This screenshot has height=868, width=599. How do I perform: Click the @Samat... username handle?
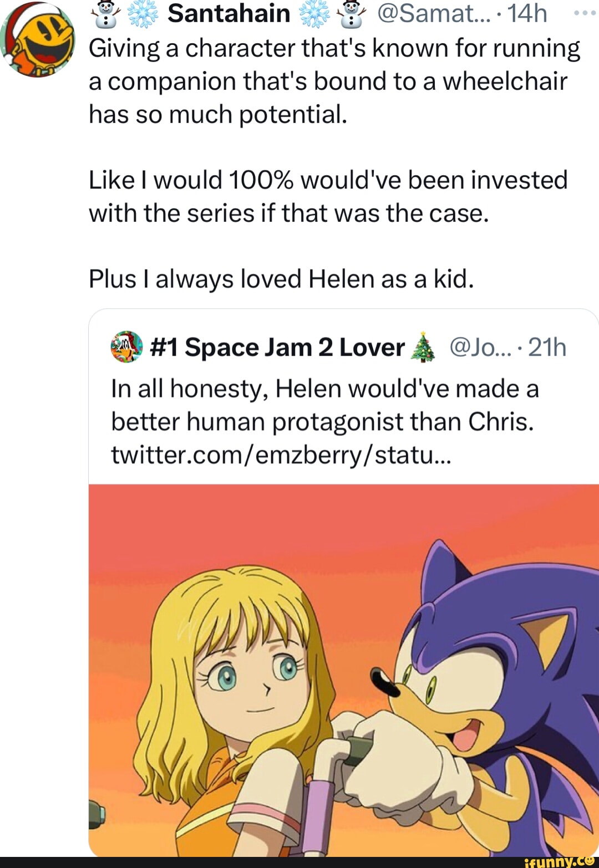click(x=434, y=13)
